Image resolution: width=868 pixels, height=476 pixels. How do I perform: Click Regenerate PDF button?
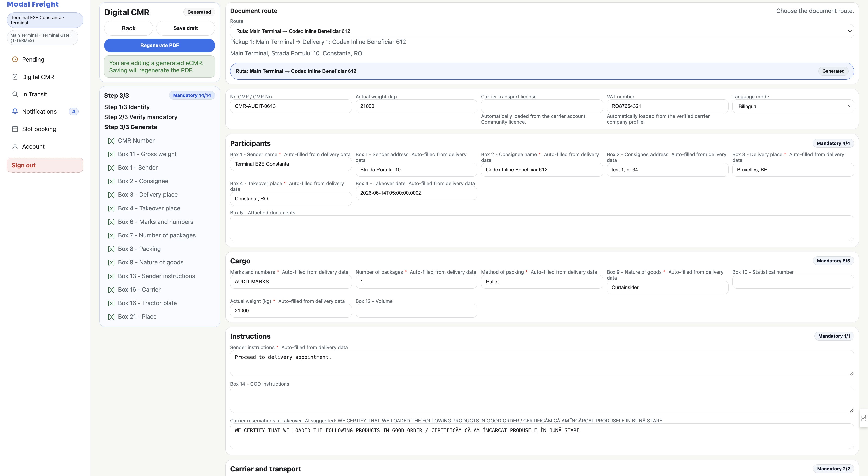160,45
